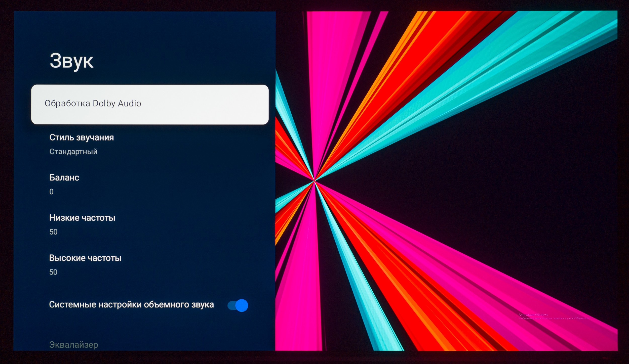
Task: Click the Стандартный sound style value
Action: point(73,152)
